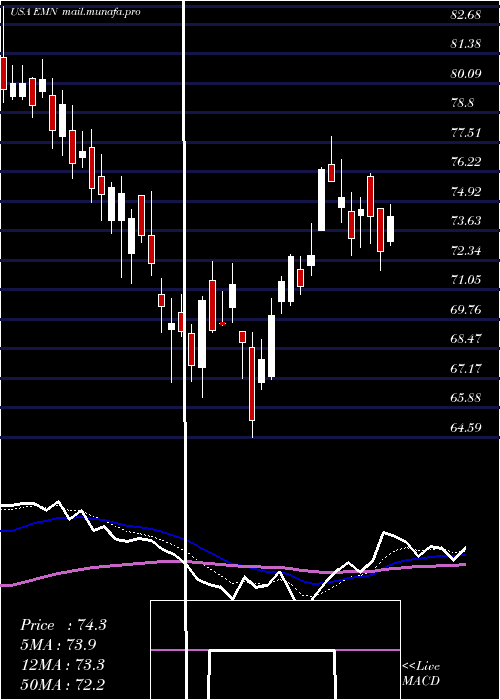
Task: Click the 'USA EMN mail.munafa.pro' chart title
Action: tap(75, 12)
